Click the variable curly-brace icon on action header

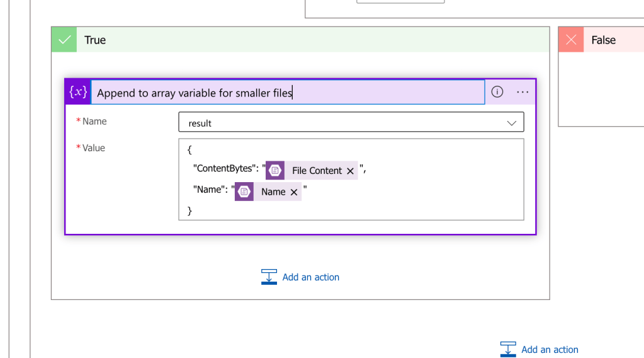(x=77, y=91)
